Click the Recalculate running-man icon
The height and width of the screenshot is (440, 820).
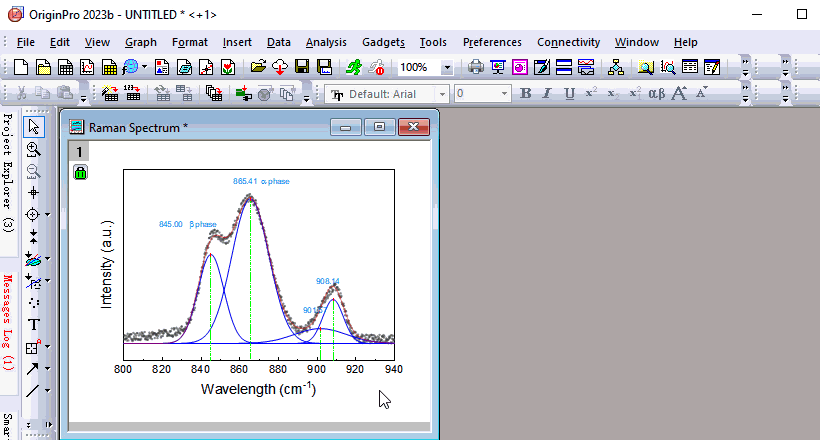(354, 67)
